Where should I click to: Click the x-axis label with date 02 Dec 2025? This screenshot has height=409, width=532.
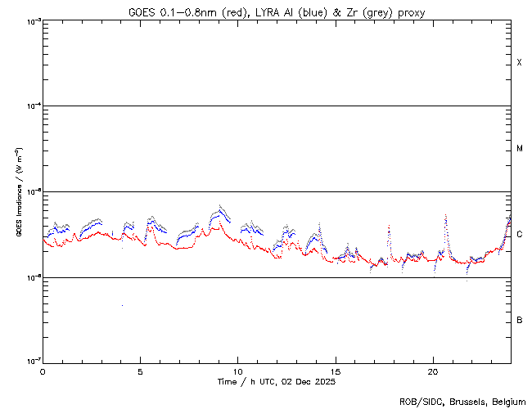(277, 382)
